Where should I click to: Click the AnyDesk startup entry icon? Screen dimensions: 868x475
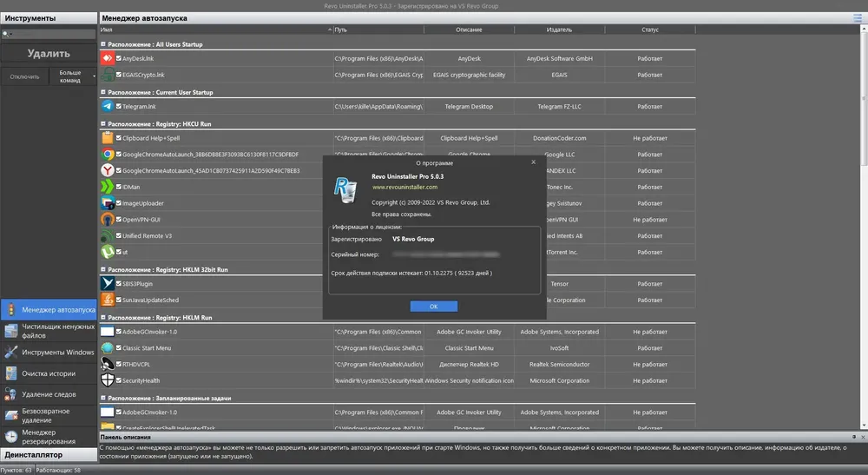pyautogui.click(x=108, y=58)
